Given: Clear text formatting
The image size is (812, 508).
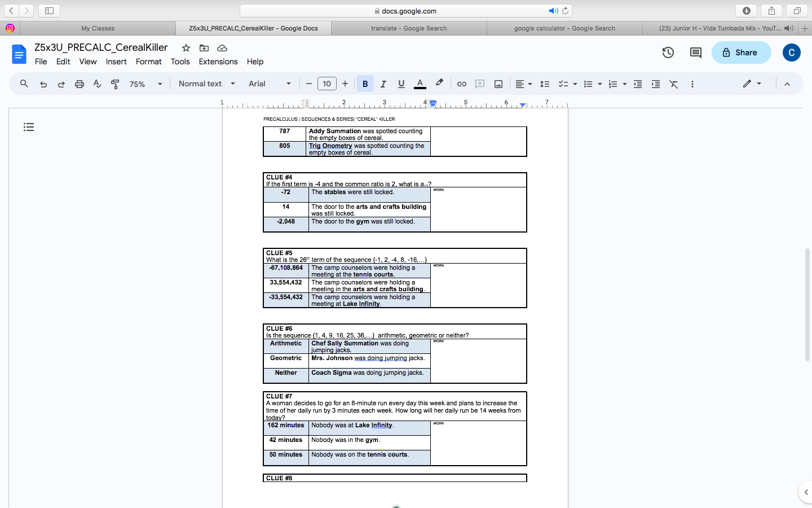Looking at the screenshot, I should [674, 84].
